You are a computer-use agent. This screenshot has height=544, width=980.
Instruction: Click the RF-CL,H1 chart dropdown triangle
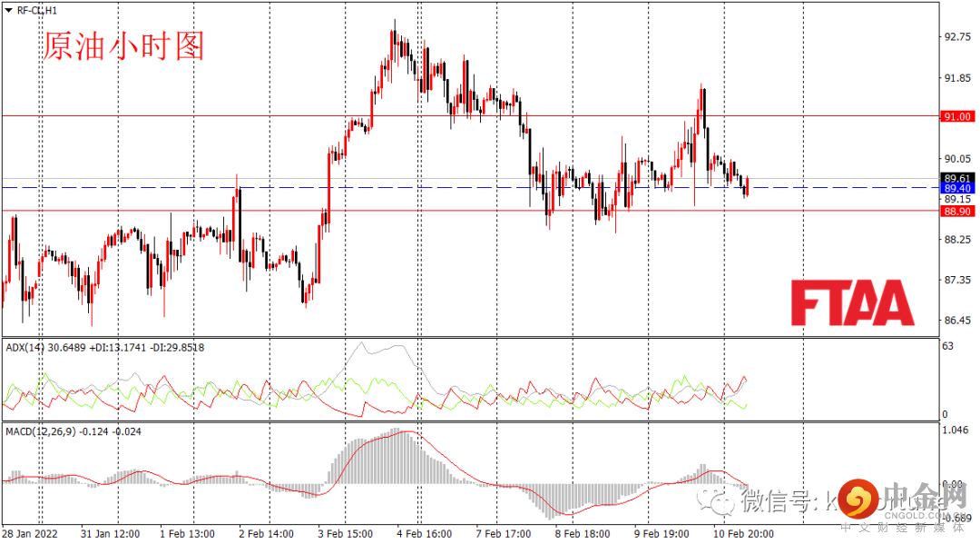9,11
